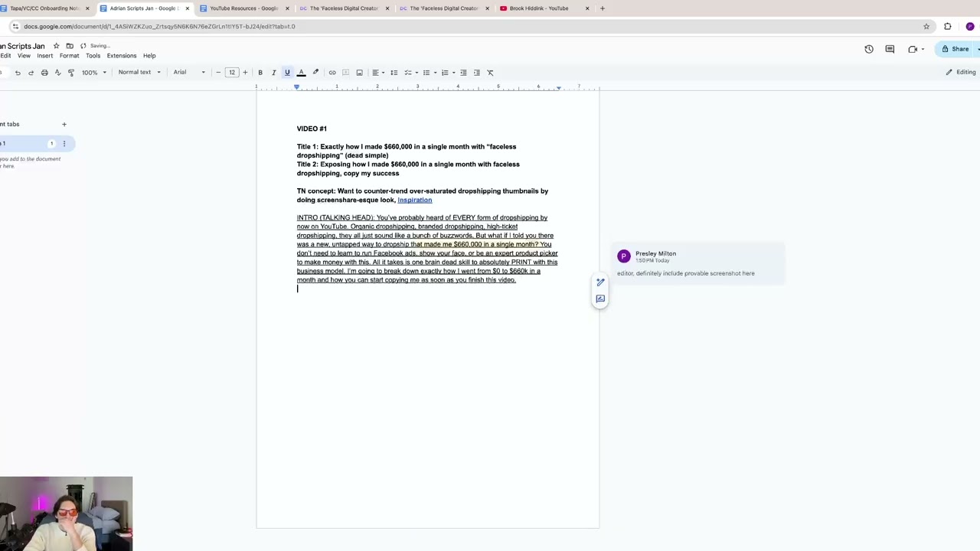Increase paragraph indent

click(477, 73)
